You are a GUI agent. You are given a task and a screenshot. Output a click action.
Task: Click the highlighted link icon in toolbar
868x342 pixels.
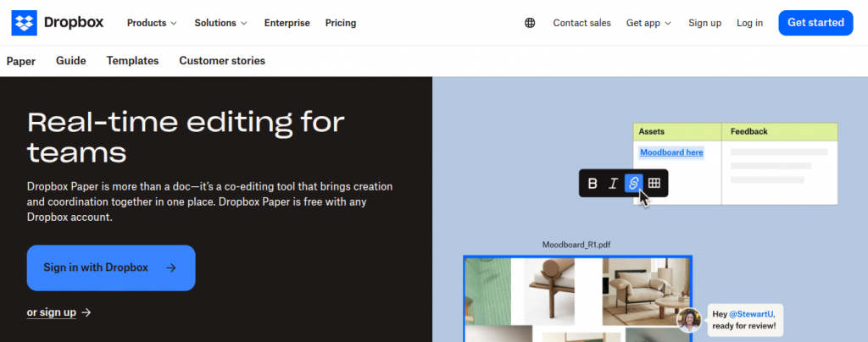point(633,184)
